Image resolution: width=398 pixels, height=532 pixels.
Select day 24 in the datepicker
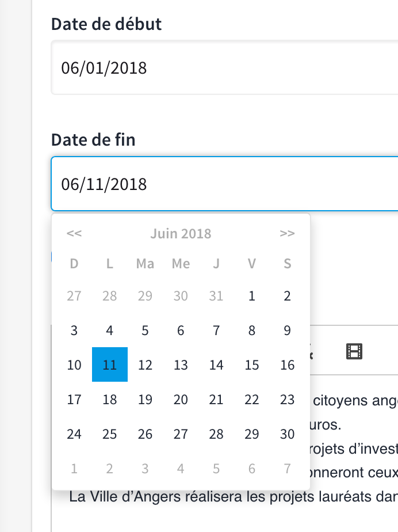(x=74, y=434)
